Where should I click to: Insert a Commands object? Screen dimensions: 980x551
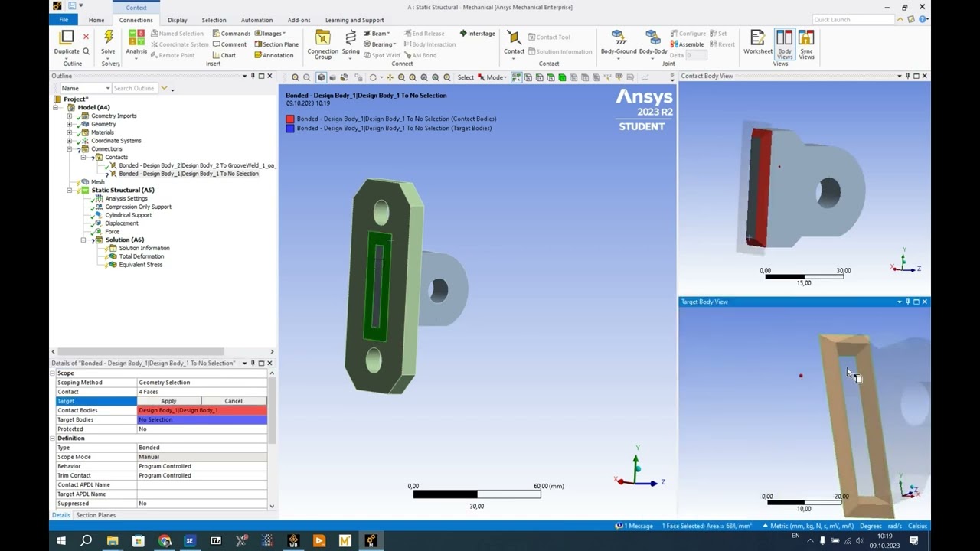point(231,34)
